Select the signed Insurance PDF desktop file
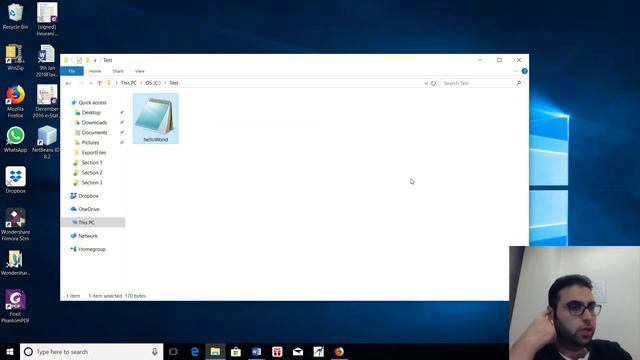Image resolution: width=640 pixels, height=360 pixels. (47, 19)
